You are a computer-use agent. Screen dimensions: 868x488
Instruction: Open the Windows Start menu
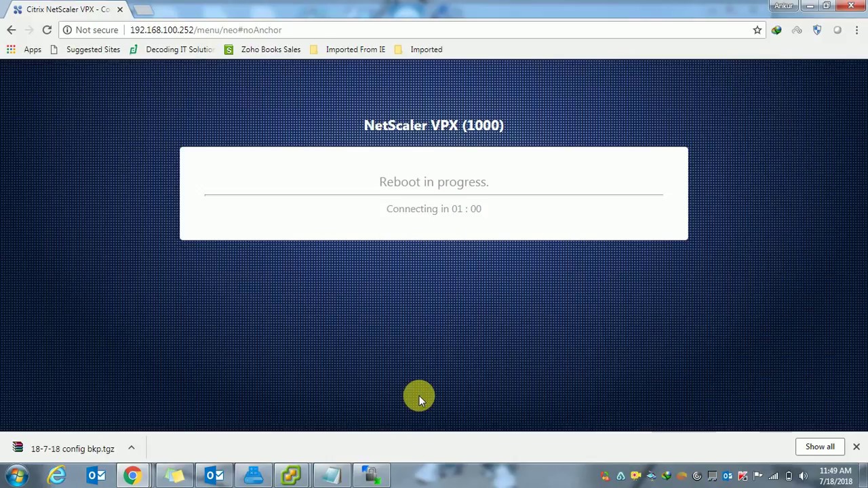point(16,476)
